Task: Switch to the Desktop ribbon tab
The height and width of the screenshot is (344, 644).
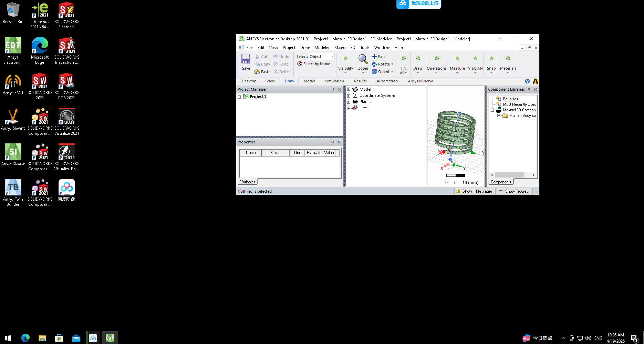Action: pos(249,81)
